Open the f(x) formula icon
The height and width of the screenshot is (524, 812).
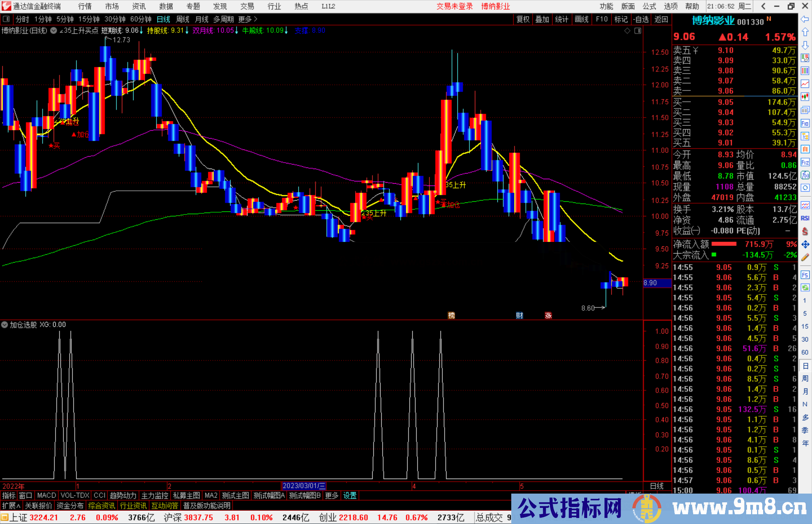coord(805,175)
